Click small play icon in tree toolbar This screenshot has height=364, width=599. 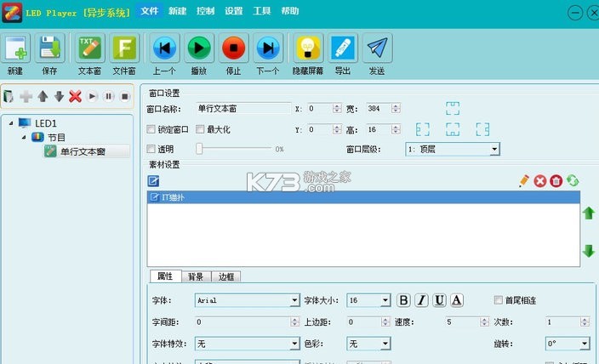click(x=92, y=96)
